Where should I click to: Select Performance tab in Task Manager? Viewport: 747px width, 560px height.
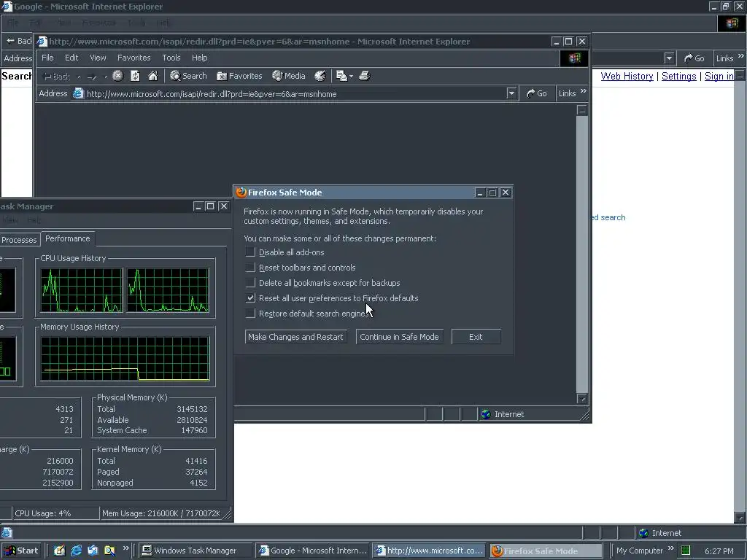(x=68, y=238)
